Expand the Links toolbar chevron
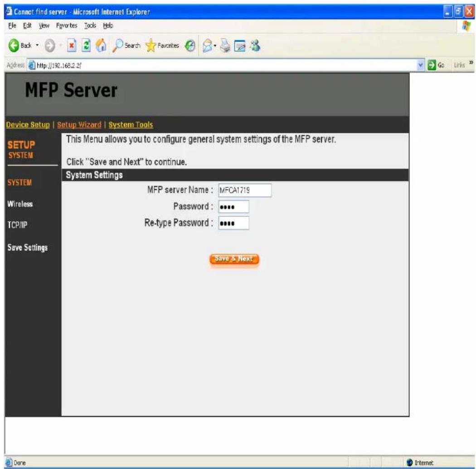Viewport: 476px width, 469px height. coord(471,63)
